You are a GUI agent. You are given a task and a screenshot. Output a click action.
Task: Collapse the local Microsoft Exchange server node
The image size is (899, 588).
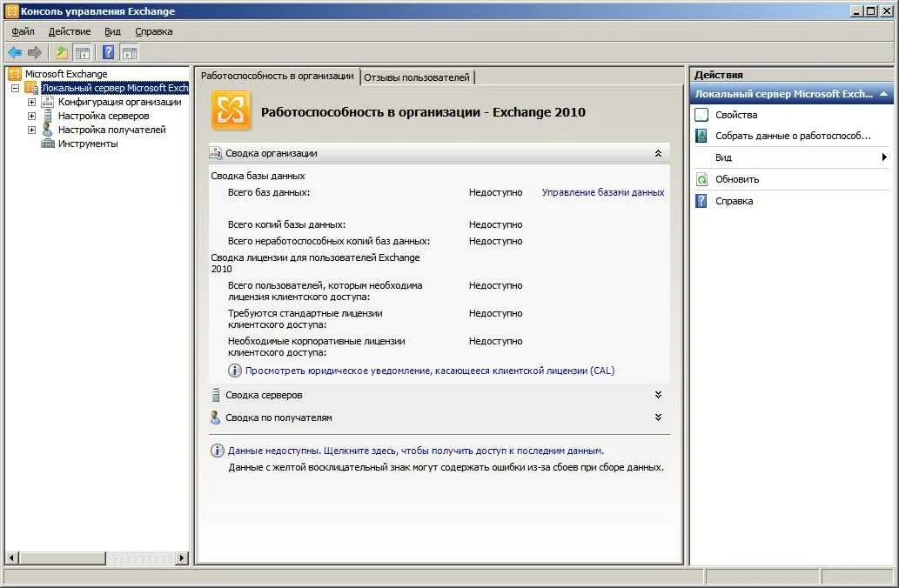pos(16,88)
